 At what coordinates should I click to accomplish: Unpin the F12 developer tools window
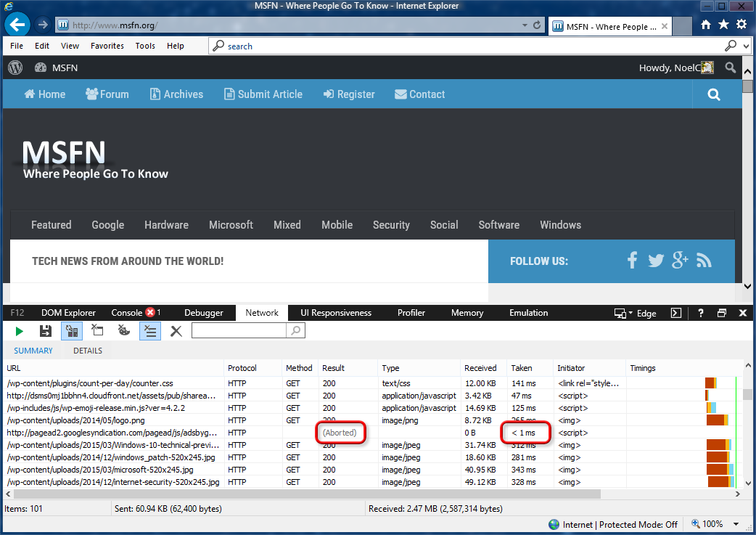click(x=722, y=313)
